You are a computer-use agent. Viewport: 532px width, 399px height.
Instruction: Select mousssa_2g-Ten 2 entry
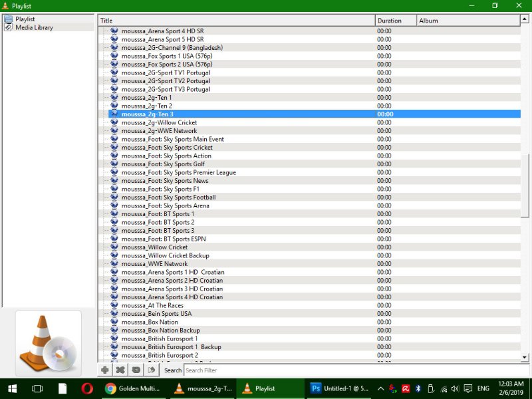(146, 106)
